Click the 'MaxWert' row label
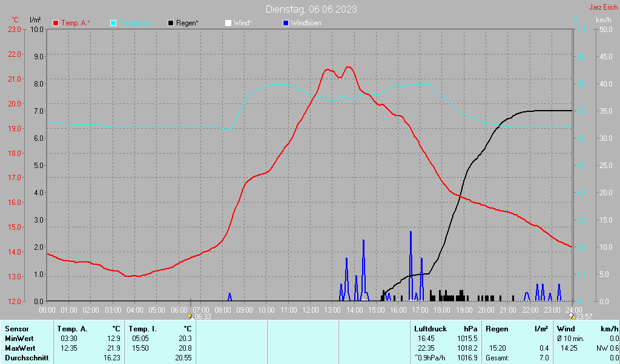620x364 pixels. tap(20, 349)
